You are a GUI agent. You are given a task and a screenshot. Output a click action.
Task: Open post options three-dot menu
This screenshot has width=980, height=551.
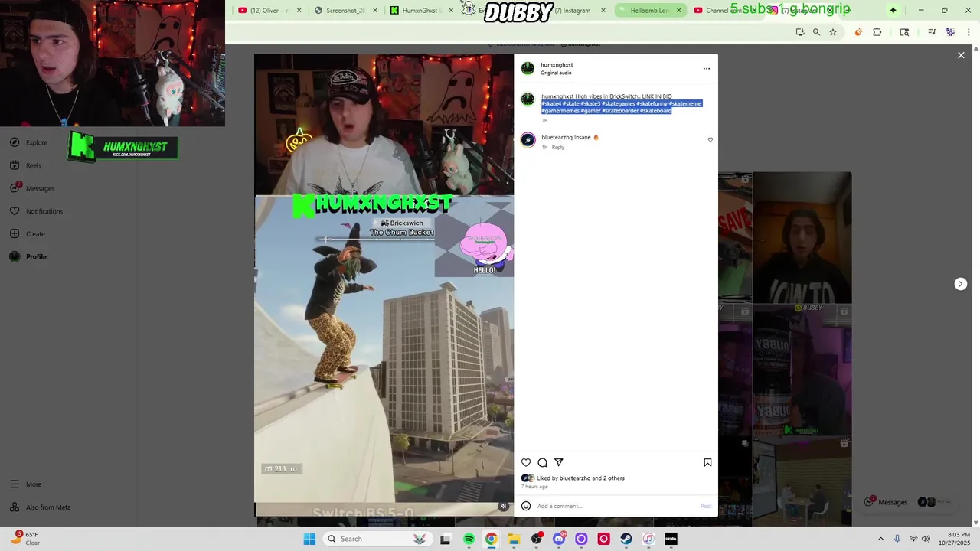click(x=707, y=69)
